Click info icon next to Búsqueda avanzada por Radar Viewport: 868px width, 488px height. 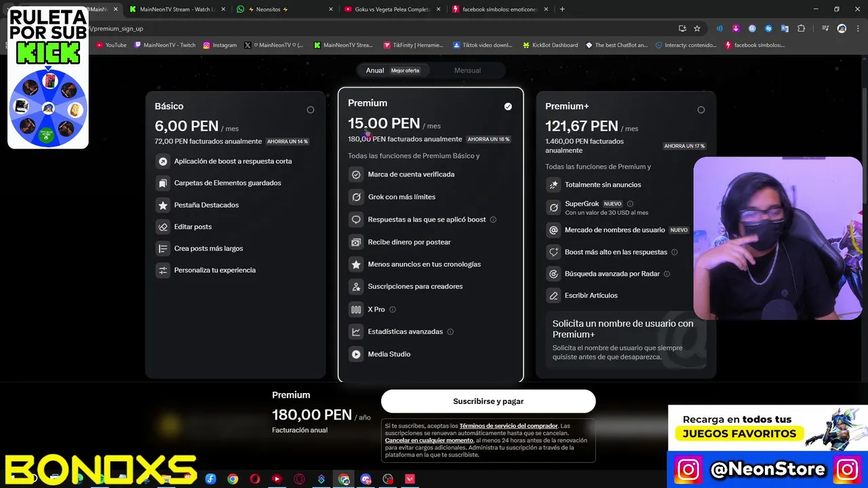pos(667,274)
